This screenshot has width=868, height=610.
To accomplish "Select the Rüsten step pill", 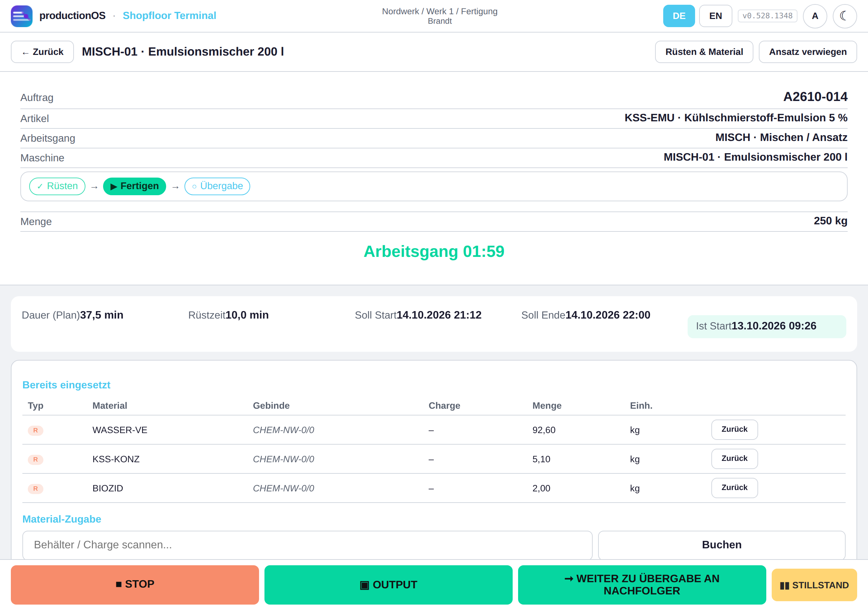I will point(57,186).
